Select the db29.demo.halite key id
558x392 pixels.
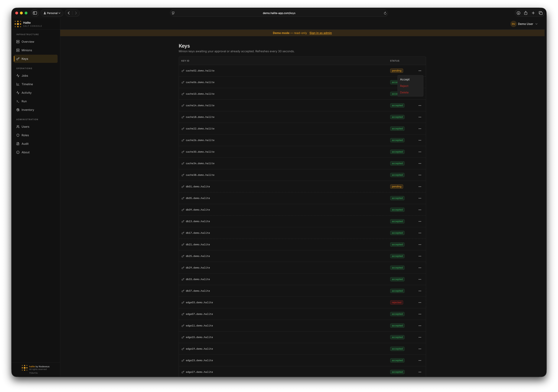198,268
